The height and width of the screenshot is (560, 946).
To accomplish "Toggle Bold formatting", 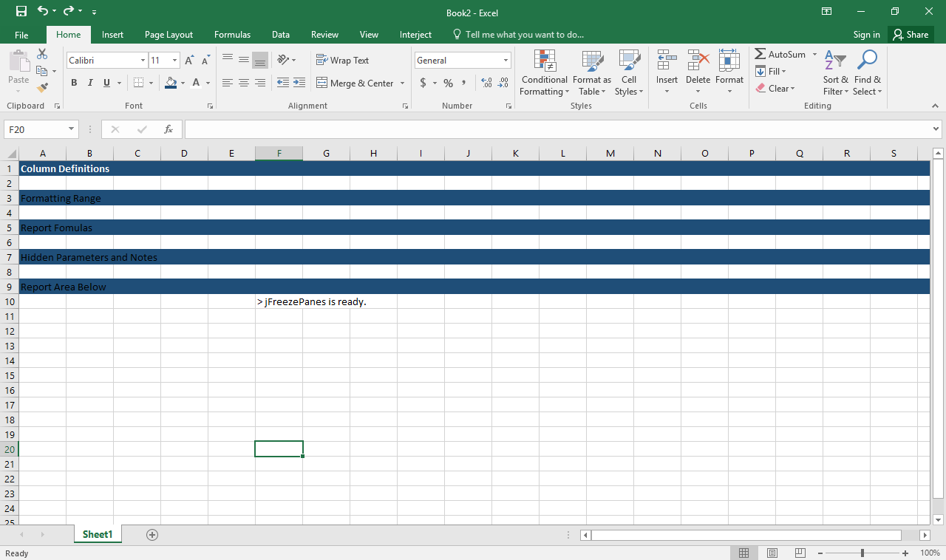I will (74, 83).
